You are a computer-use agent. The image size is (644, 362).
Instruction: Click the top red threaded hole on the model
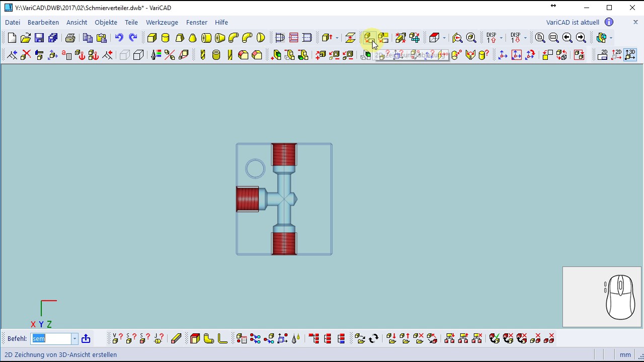tap(284, 154)
